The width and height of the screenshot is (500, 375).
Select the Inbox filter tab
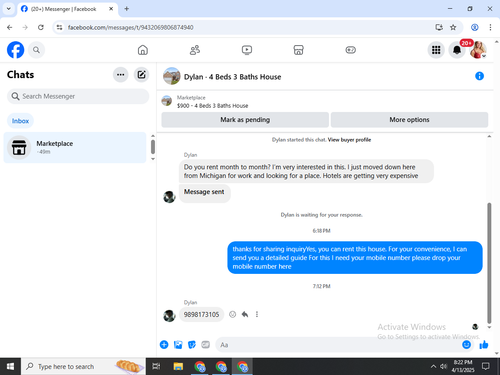coord(20,121)
